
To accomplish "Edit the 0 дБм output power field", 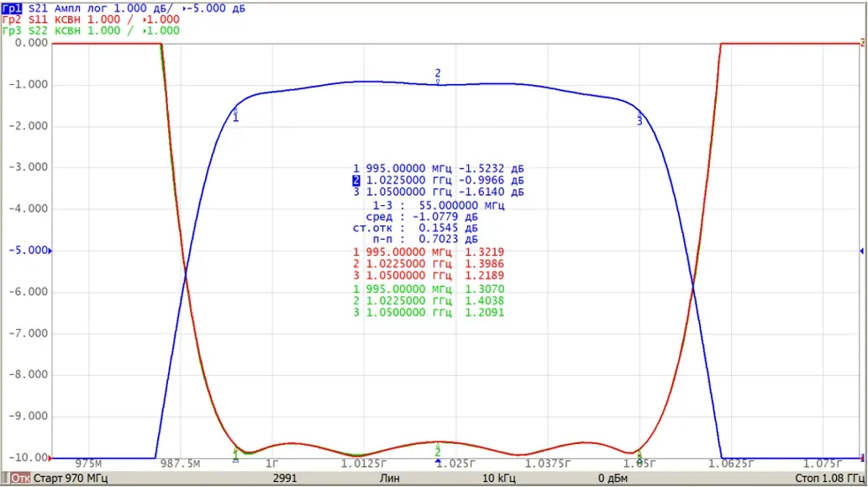I will [x=613, y=478].
